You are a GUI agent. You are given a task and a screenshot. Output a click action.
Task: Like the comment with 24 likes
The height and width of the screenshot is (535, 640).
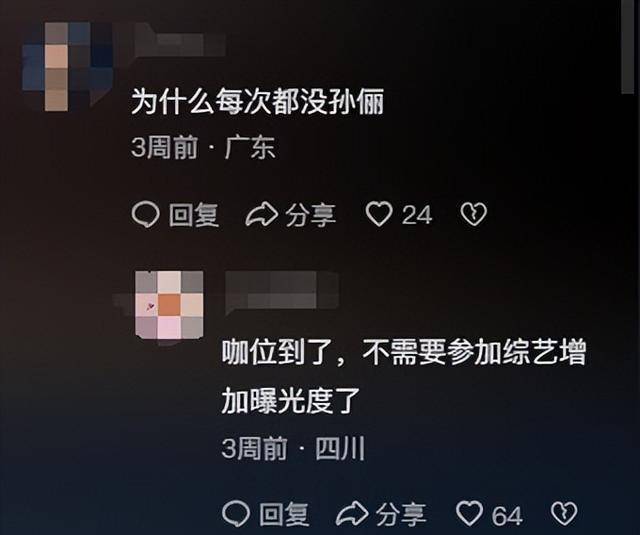tap(379, 214)
